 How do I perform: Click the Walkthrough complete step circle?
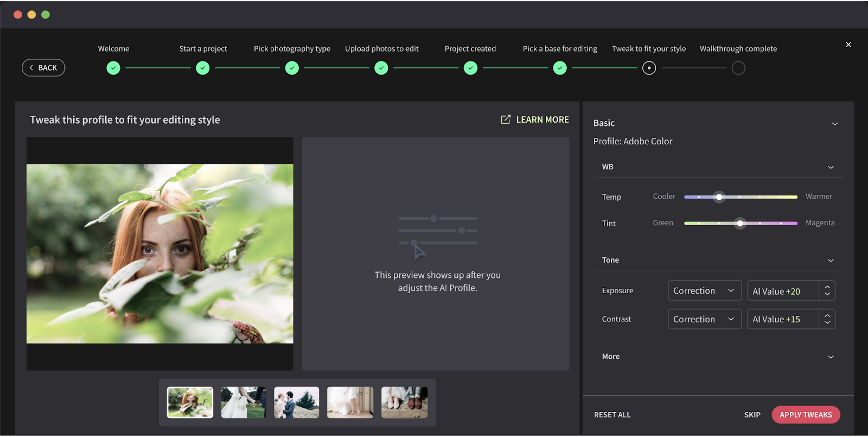pyautogui.click(x=738, y=68)
